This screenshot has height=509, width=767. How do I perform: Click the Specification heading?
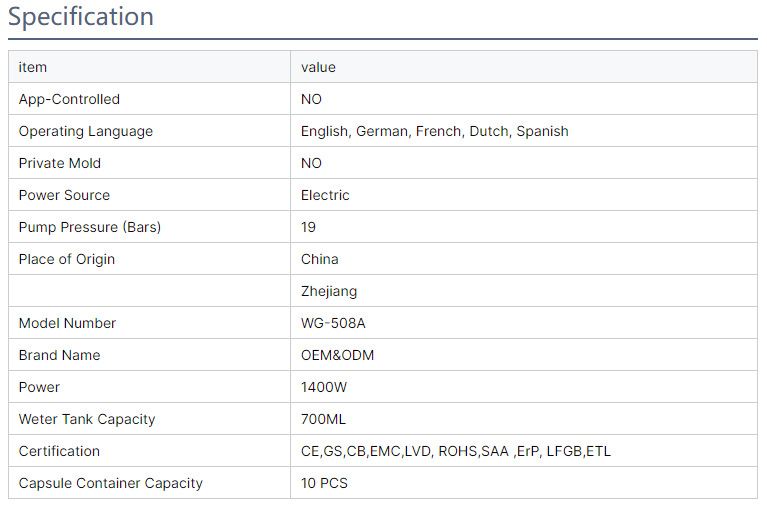click(x=81, y=17)
